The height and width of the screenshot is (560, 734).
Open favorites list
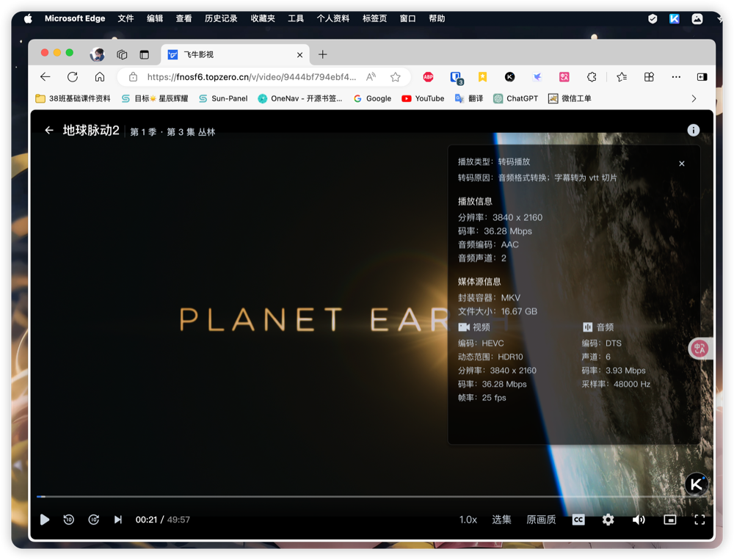click(x=622, y=77)
